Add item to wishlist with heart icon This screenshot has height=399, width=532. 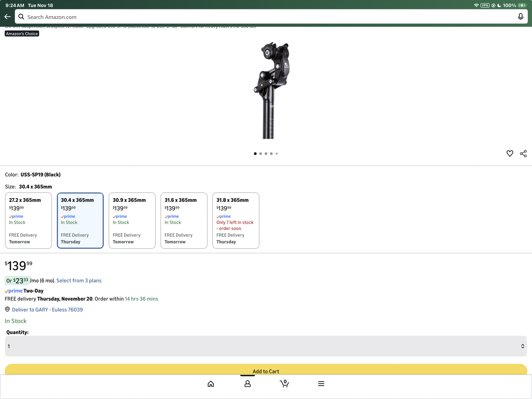pyautogui.click(x=510, y=153)
